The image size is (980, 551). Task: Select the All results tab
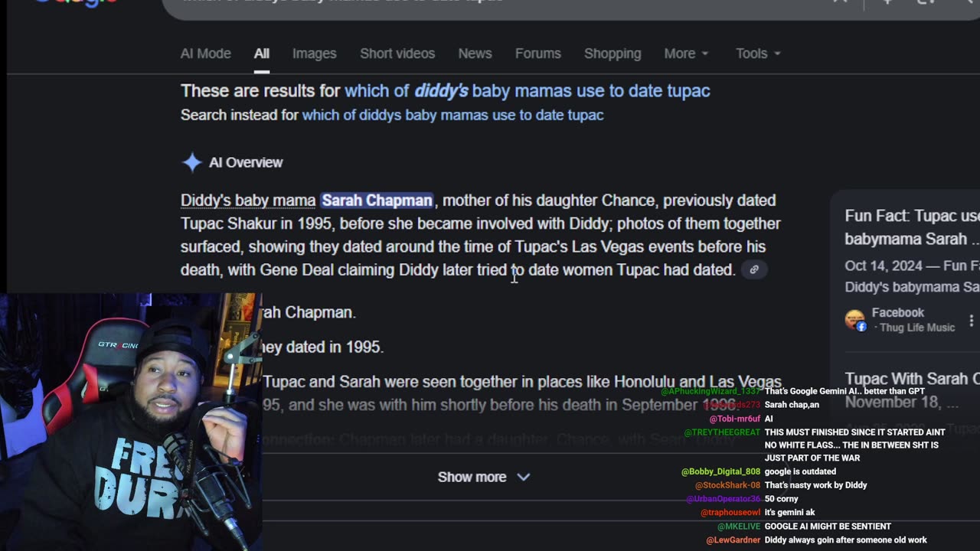point(262,54)
